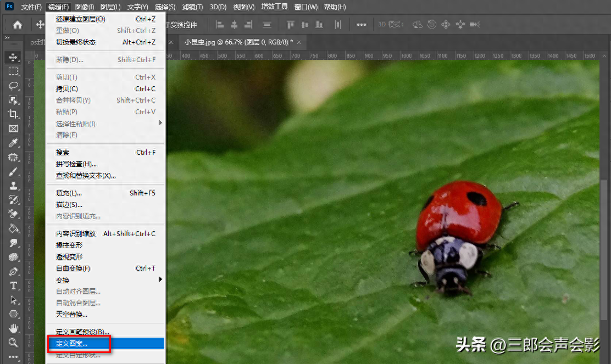This screenshot has height=364, width=611.
Task: Close the 小昆虫.jpg document tab
Action: 299,42
